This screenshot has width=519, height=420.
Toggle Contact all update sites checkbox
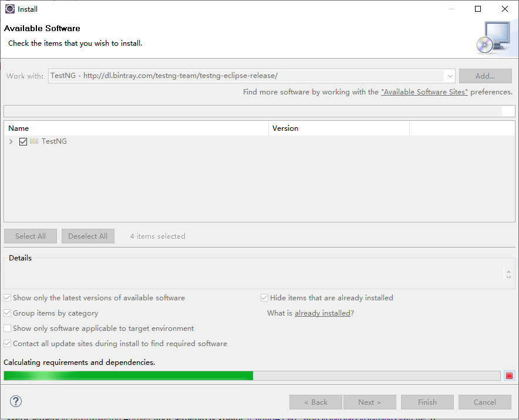coord(7,343)
